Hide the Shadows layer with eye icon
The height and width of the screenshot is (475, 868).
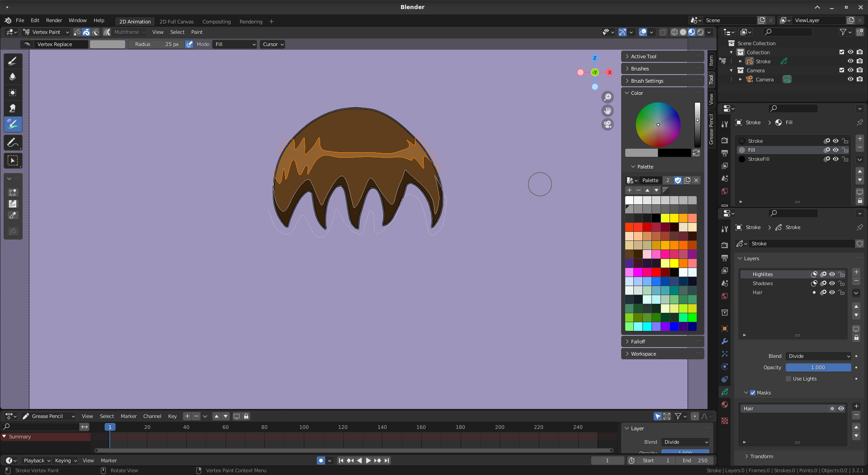[x=832, y=283]
